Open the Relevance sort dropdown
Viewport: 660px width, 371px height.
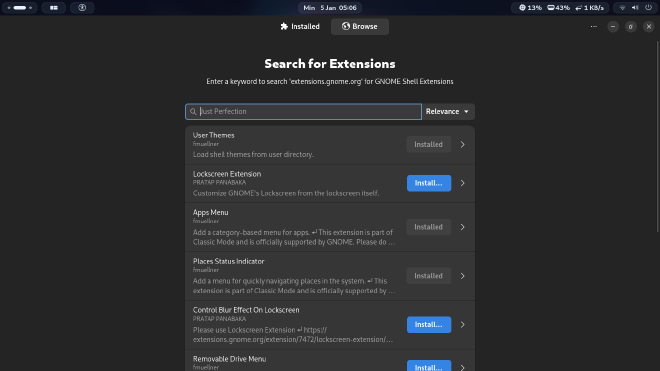(448, 112)
